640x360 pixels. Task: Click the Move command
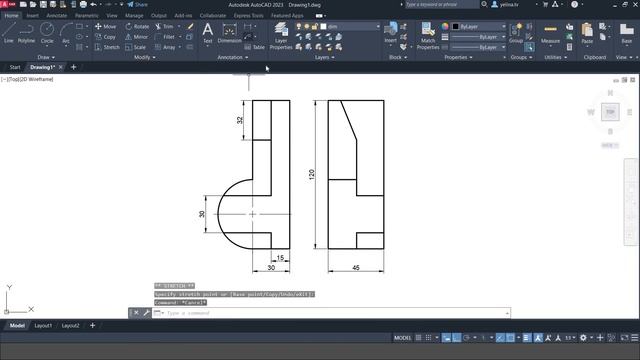105,27
